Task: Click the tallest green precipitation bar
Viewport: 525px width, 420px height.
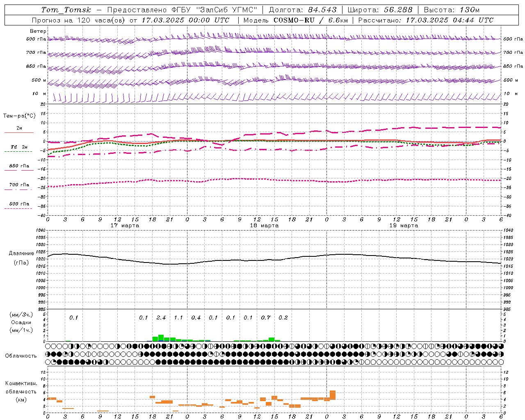Action: point(161,338)
